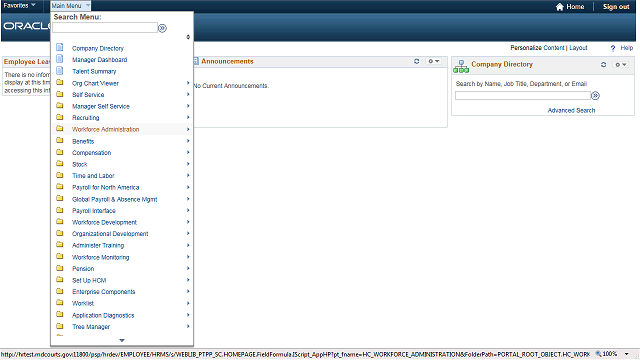
Task: Click the folder icon beside Time and Labor
Action: tap(60, 175)
